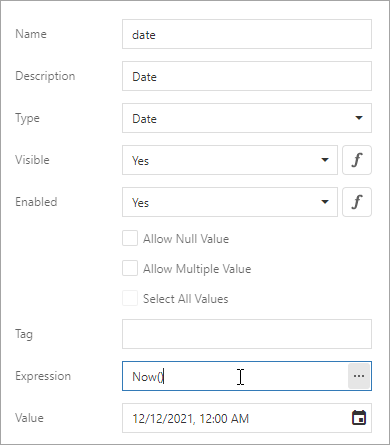Toggle the Select All Values checkbox

tap(130, 298)
